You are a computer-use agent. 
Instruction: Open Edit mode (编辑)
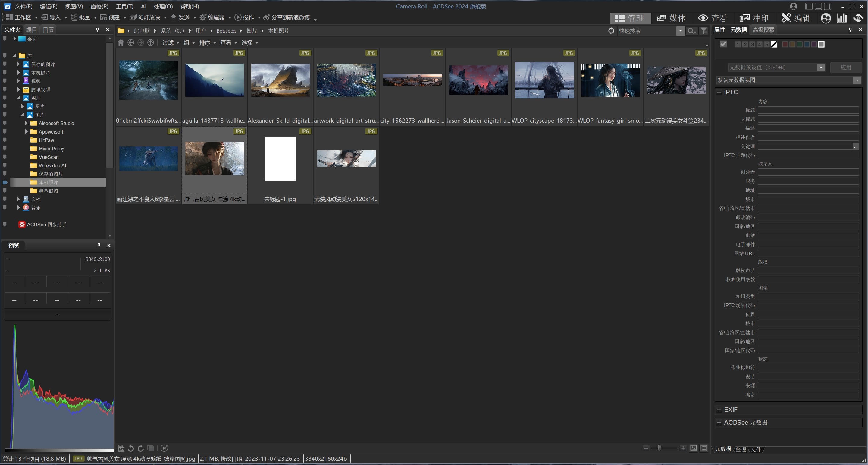pyautogui.click(x=796, y=18)
